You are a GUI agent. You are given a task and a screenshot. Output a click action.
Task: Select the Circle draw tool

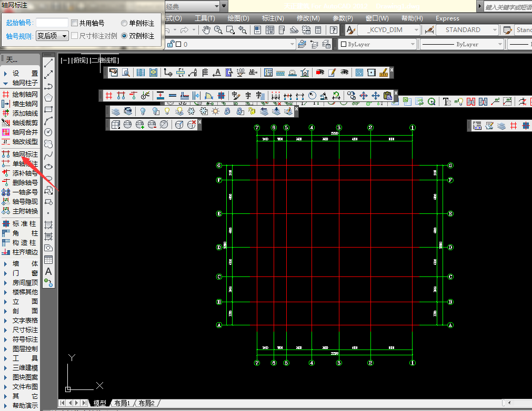[48, 132]
